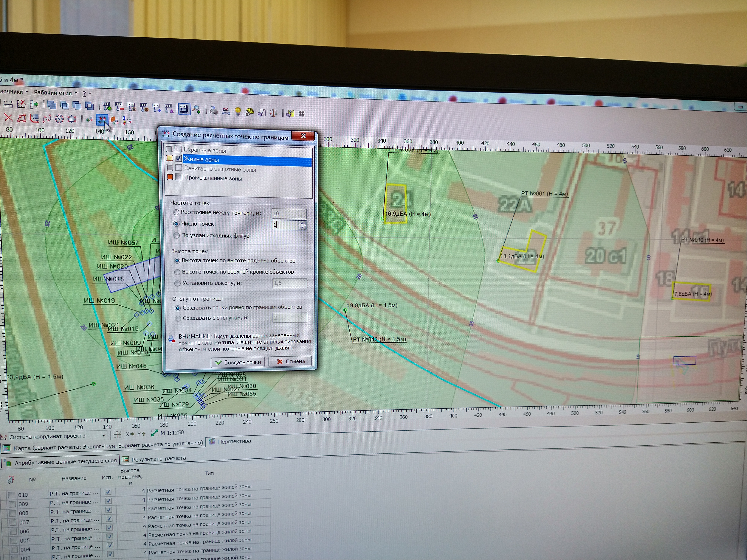Viewport: 747px width, 560px height.
Task: Select the ruler measurement tool icon
Action: click(8, 104)
